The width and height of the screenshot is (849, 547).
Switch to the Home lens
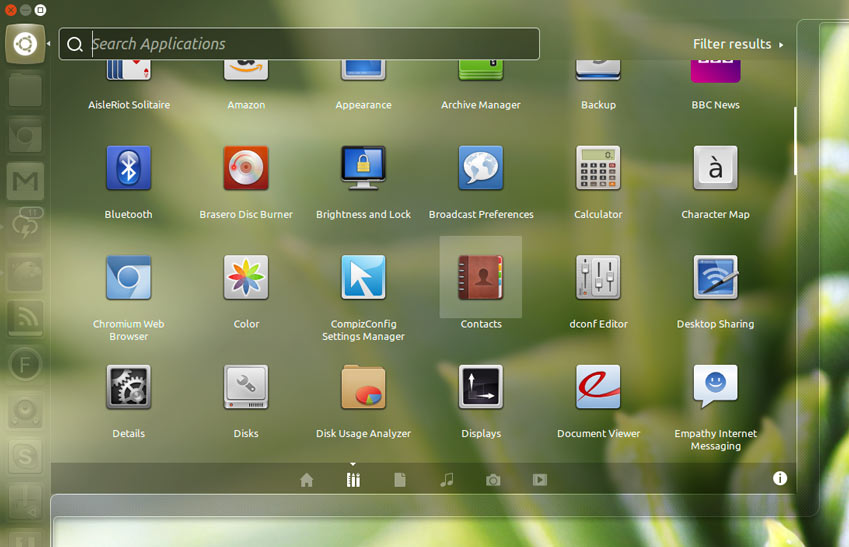[306, 480]
